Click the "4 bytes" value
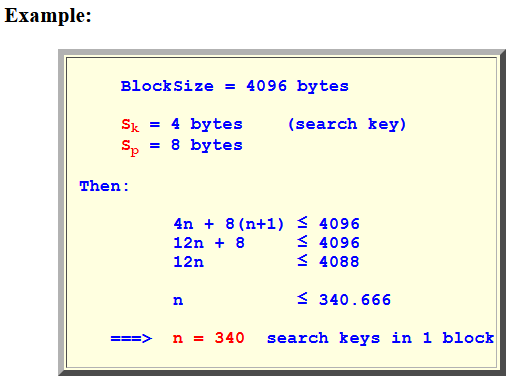Image resolution: width=518 pixels, height=384 pixels. coord(207,124)
